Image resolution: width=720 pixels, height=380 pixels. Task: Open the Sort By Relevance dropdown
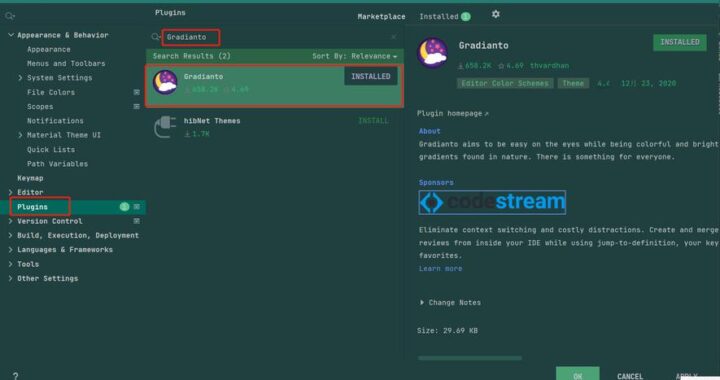pos(354,56)
